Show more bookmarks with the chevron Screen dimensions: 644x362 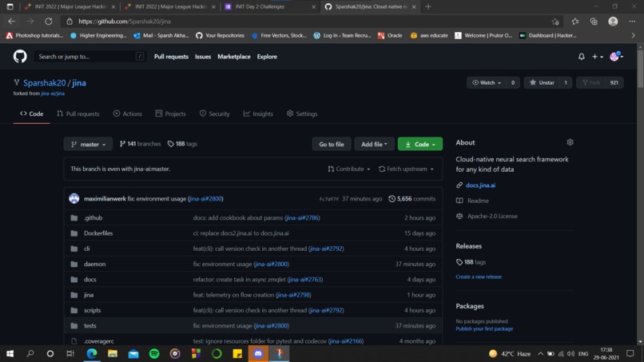pyautogui.click(x=633, y=35)
